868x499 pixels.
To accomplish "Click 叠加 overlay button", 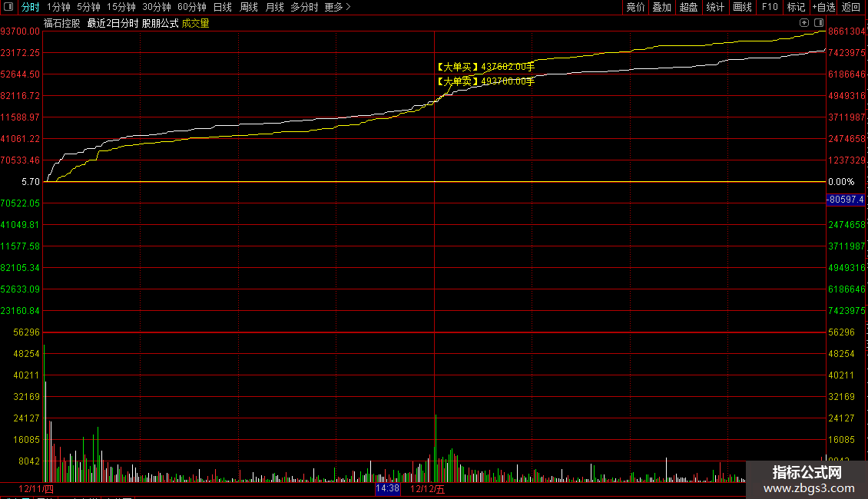I will pos(662,7).
